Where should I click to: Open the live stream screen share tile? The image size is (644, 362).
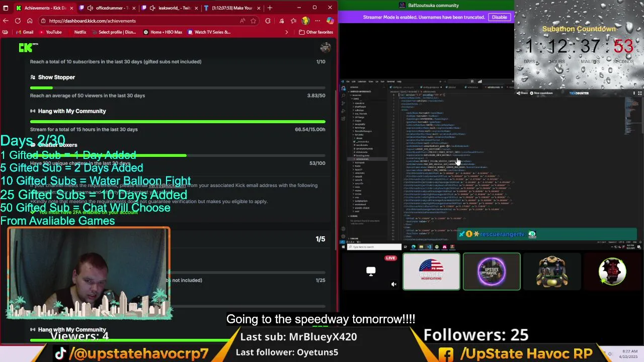click(x=371, y=271)
